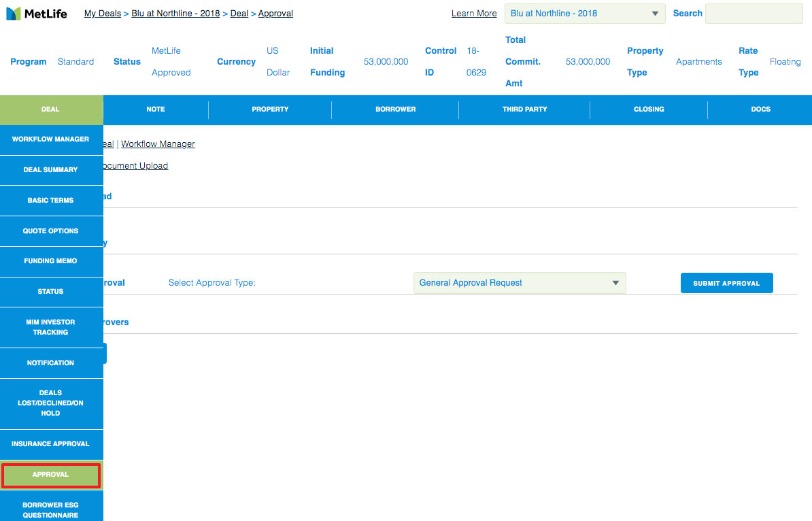
Task: Open Funding Memo side menu item
Action: (51, 261)
